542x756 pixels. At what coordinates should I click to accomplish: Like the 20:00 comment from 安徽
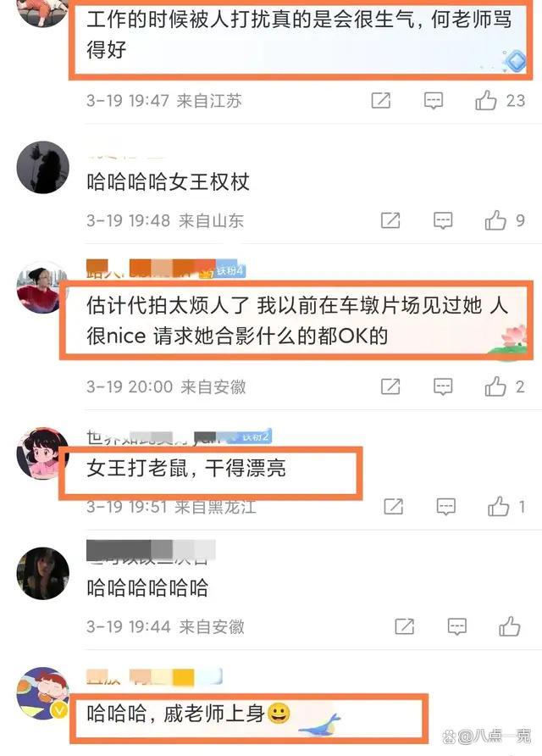(495, 386)
